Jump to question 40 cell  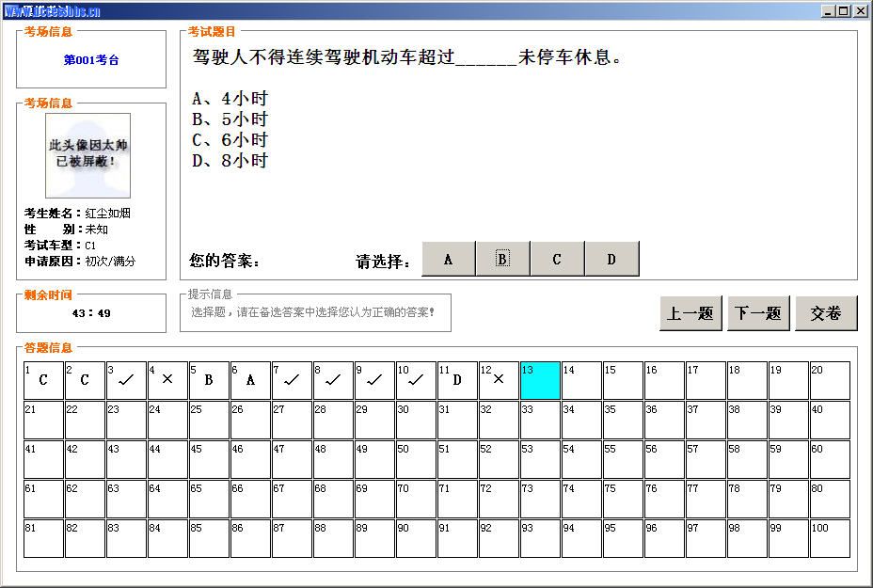(830, 420)
